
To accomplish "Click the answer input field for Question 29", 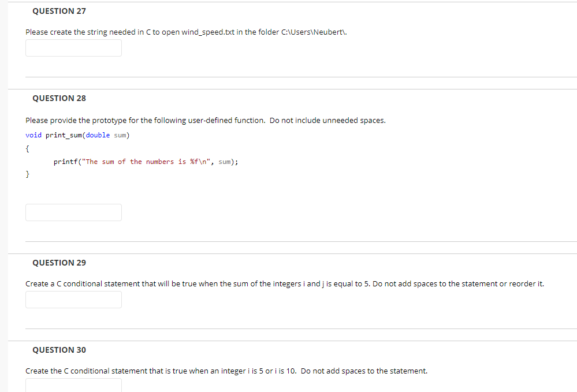I will 73,300.
